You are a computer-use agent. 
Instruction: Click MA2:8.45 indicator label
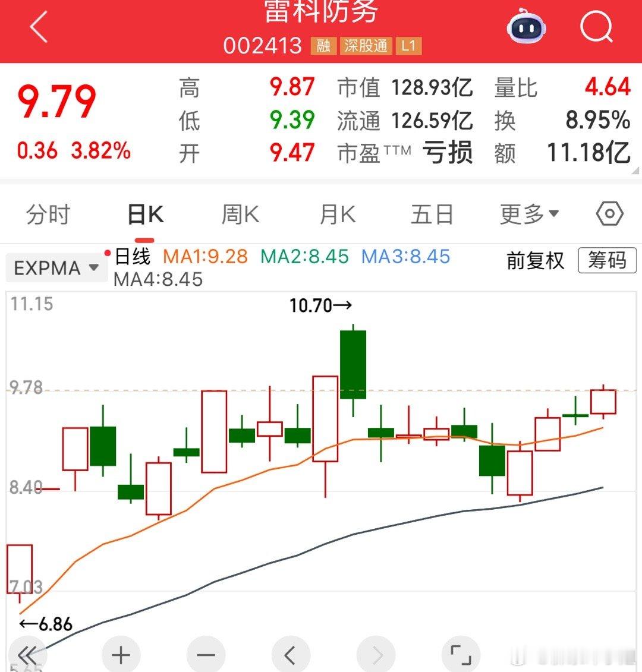click(x=305, y=257)
